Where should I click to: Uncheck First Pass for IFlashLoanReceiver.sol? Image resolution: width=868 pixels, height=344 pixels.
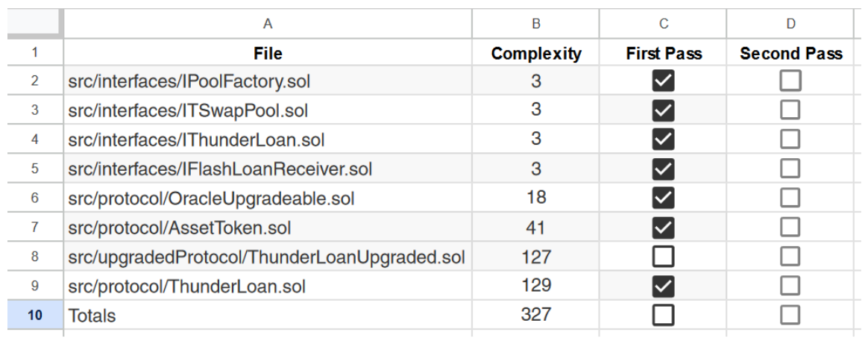coord(663,169)
